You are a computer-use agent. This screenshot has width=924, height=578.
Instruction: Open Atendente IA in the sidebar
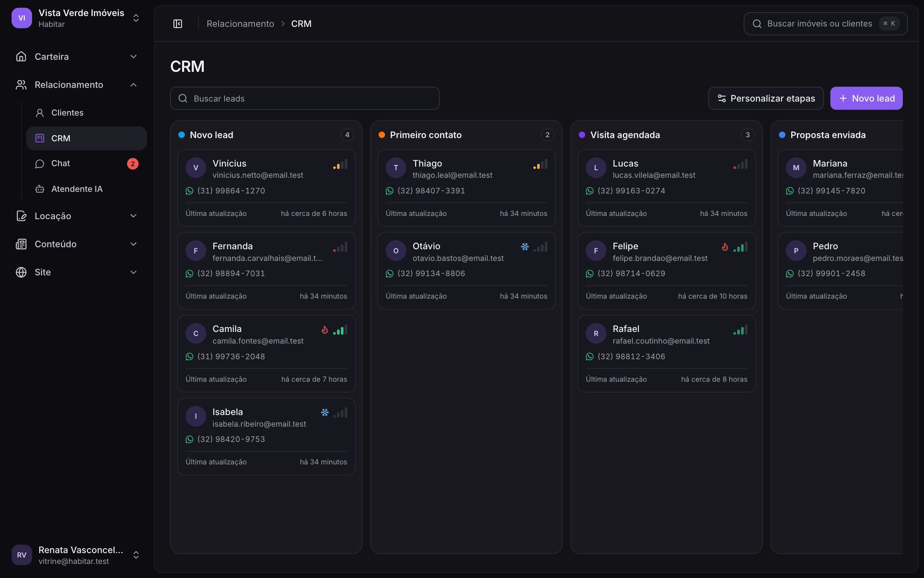coord(87,189)
